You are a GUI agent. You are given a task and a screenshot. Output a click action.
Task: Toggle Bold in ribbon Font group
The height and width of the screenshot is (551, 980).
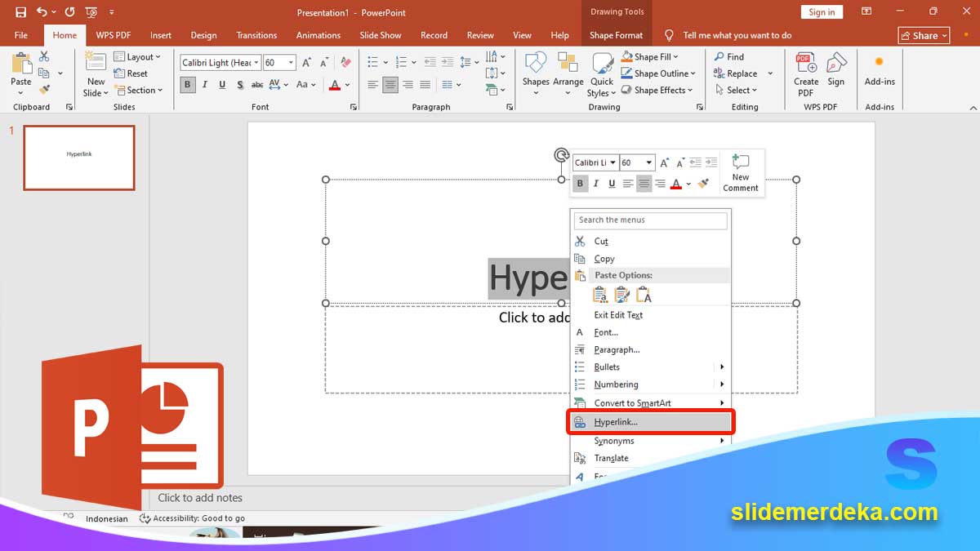[188, 85]
